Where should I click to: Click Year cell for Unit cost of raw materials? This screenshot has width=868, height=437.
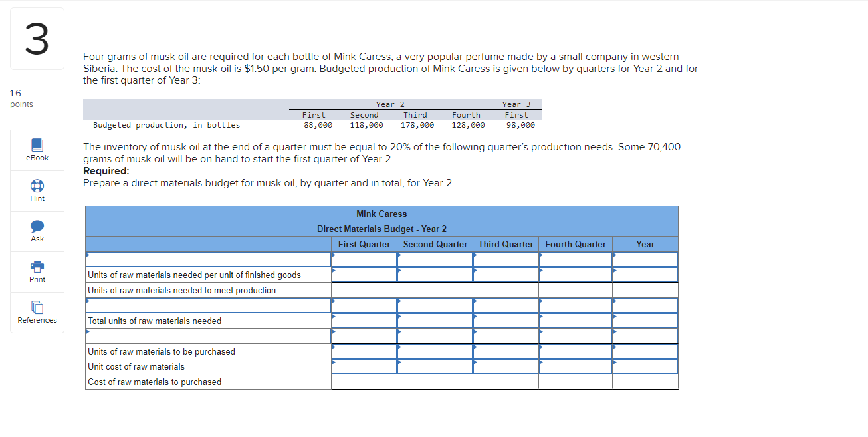(x=645, y=366)
